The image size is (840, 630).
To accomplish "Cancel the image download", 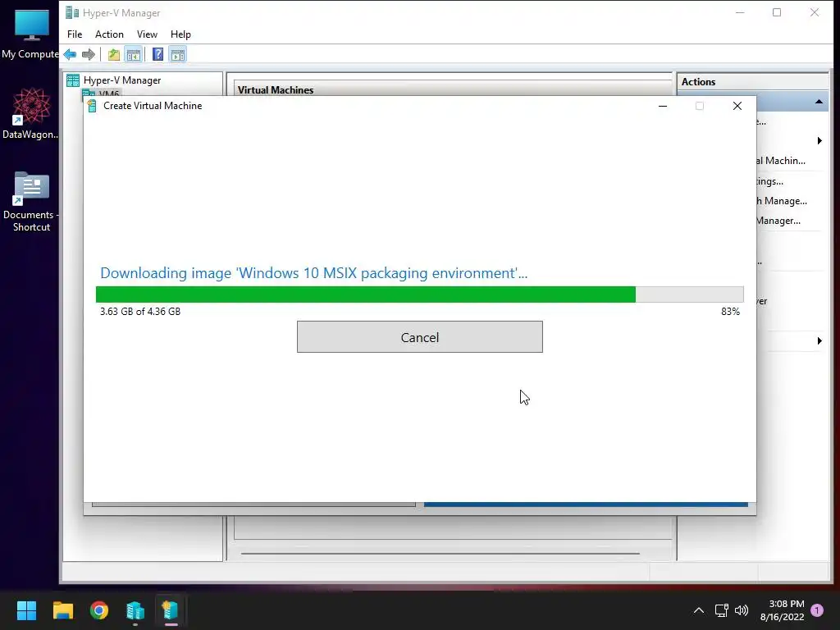I will 419,337.
